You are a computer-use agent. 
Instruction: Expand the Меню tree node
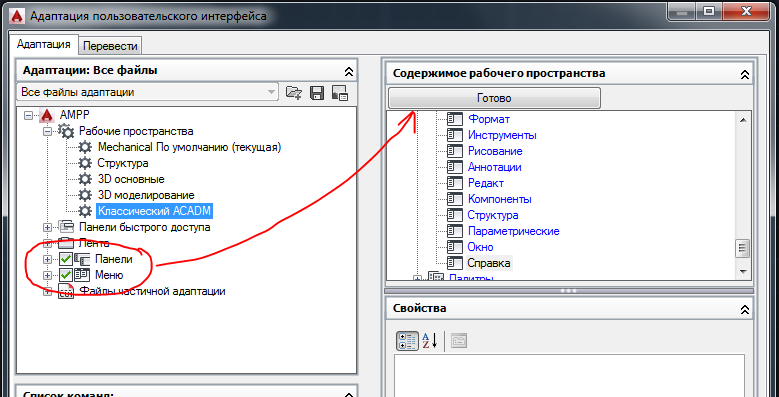click(48, 275)
